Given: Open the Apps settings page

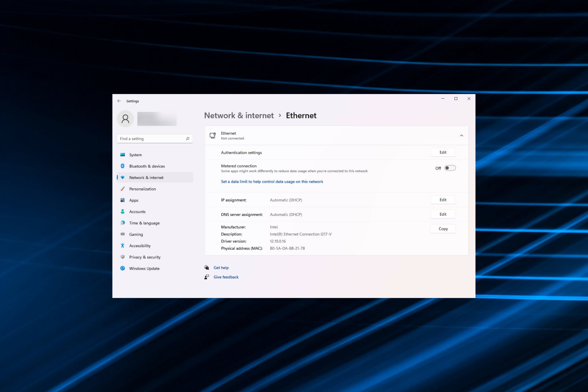Looking at the screenshot, I should tap(134, 200).
